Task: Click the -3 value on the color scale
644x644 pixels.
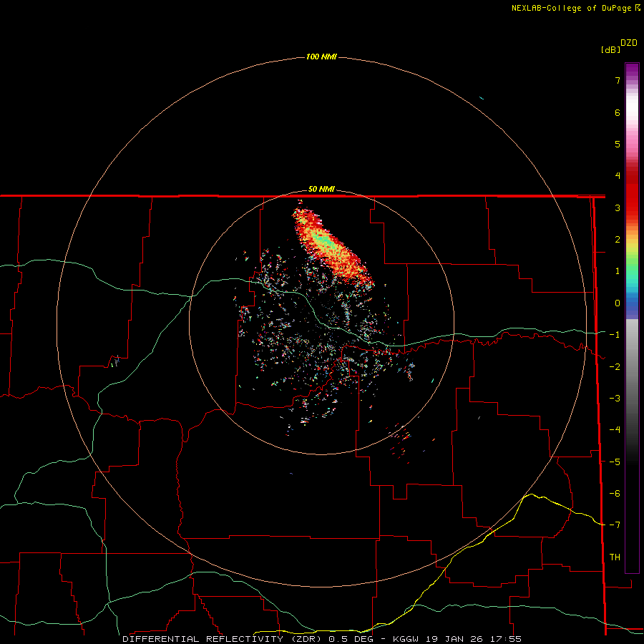Action: click(615, 399)
